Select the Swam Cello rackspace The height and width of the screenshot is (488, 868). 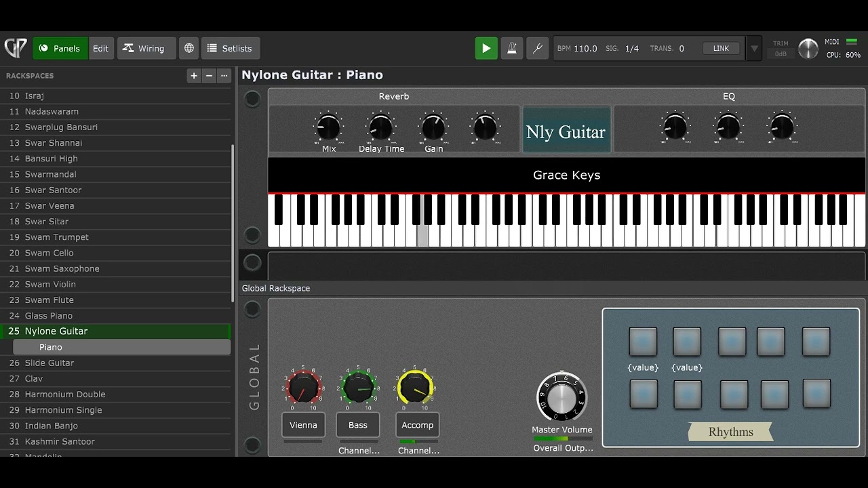(115, 253)
